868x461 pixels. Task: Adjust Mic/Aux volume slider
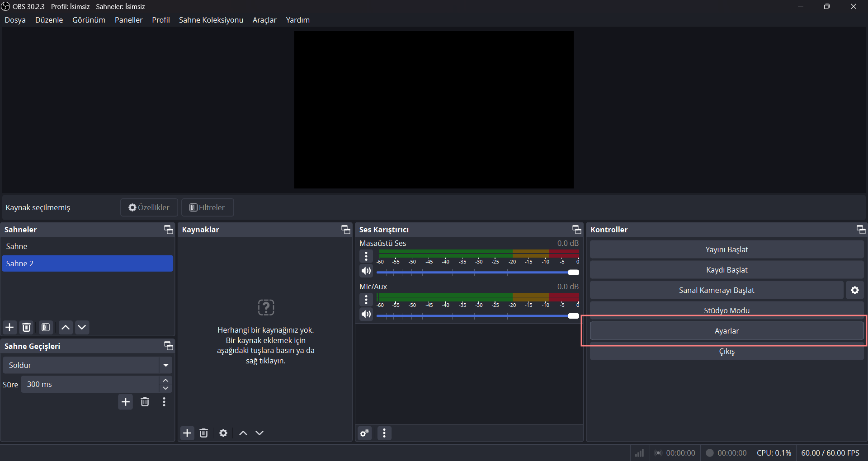click(x=478, y=315)
